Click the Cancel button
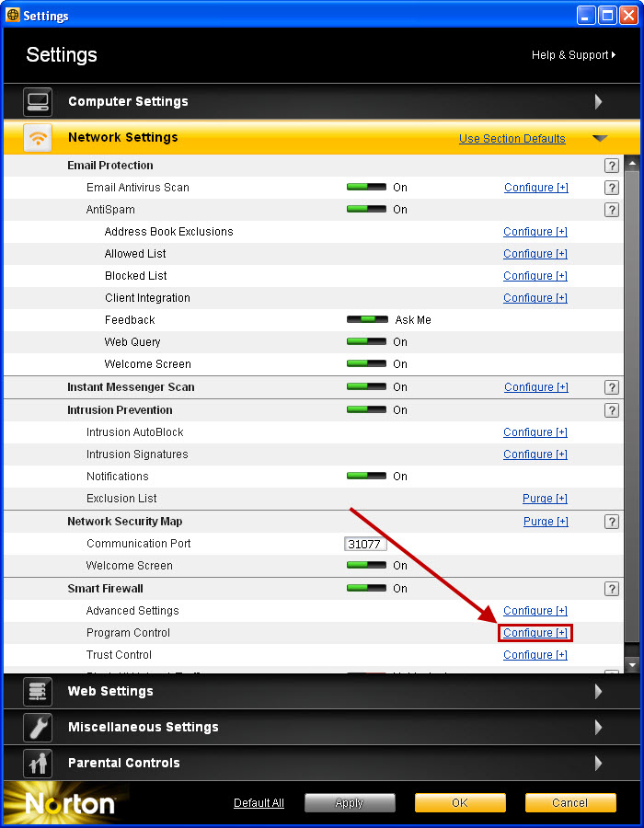This screenshot has height=828, width=644. [x=570, y=803]
